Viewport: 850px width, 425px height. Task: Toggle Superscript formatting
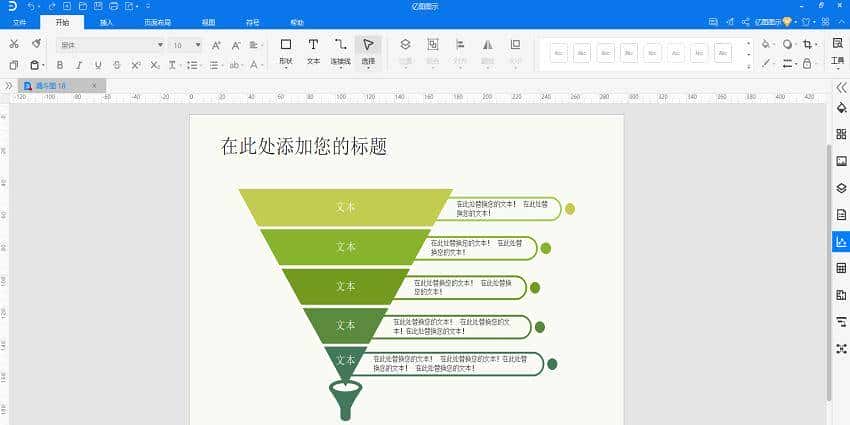pyautogui.click(x=136, y=65)
